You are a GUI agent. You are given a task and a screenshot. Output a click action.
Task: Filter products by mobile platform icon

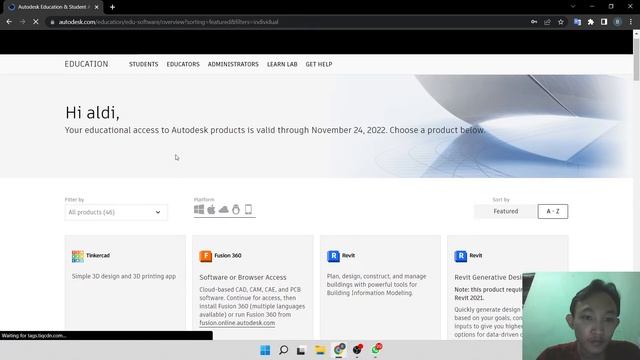tap(248, 210)
